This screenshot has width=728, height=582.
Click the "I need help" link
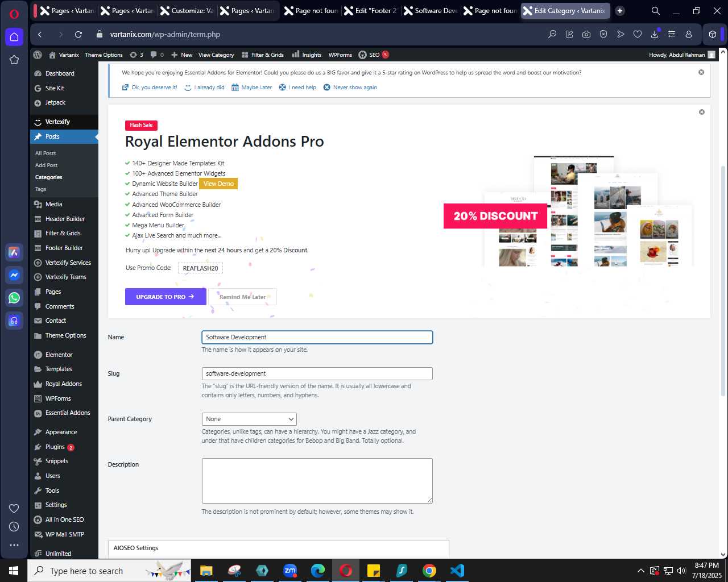[x=297, y=88]
